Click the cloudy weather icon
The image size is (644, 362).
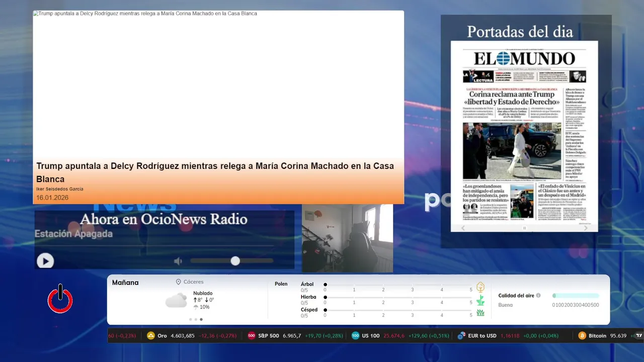pyautogui.click(x=176, y=301)
